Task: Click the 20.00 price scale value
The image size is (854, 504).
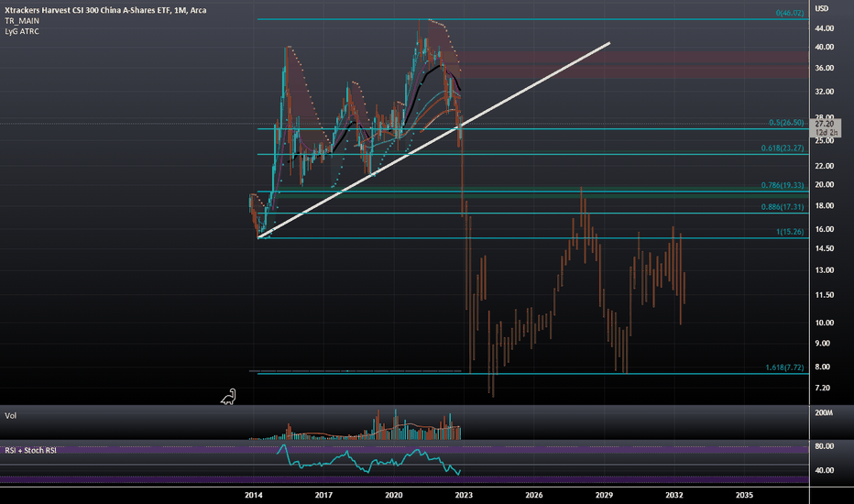Action: pyautogui.click(x=824, y=185)
